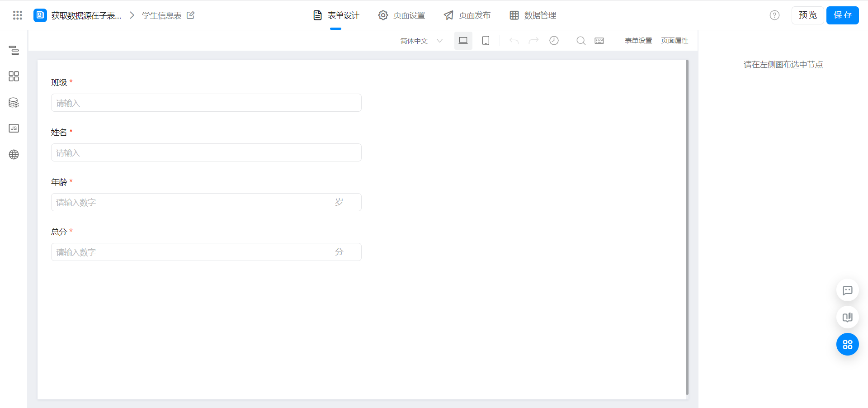Click the blue application logo icon
Image resolution: width=868 pixels, height=408 pixels.
(x=40, y=15)
